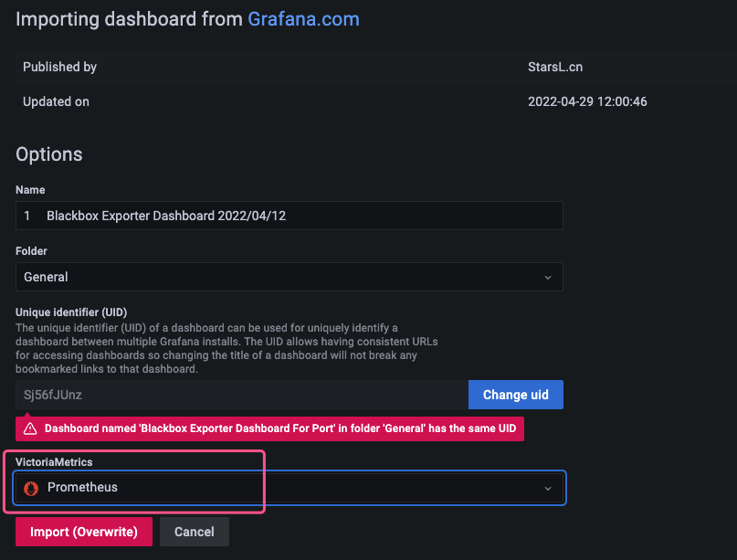Click the UID description paragraph text
This screenshot has width=737, height=560.
point(226,348)
